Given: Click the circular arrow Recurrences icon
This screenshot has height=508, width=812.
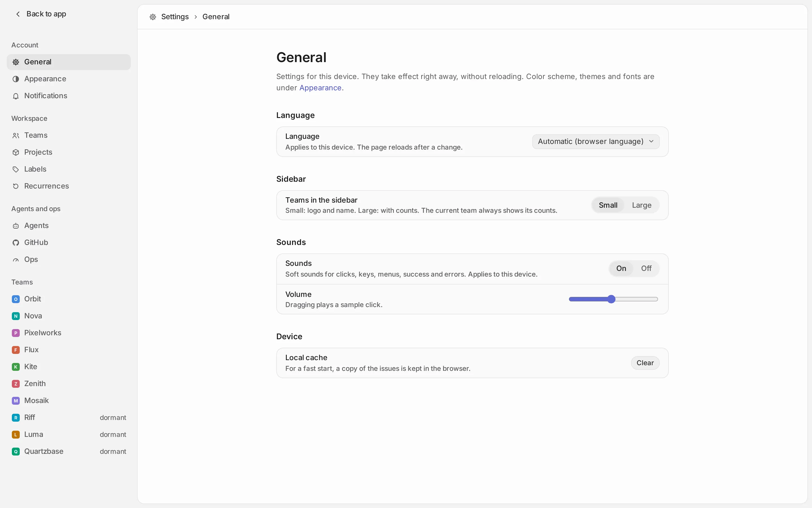Looking at the screenshot, I should tap(16, 186).
